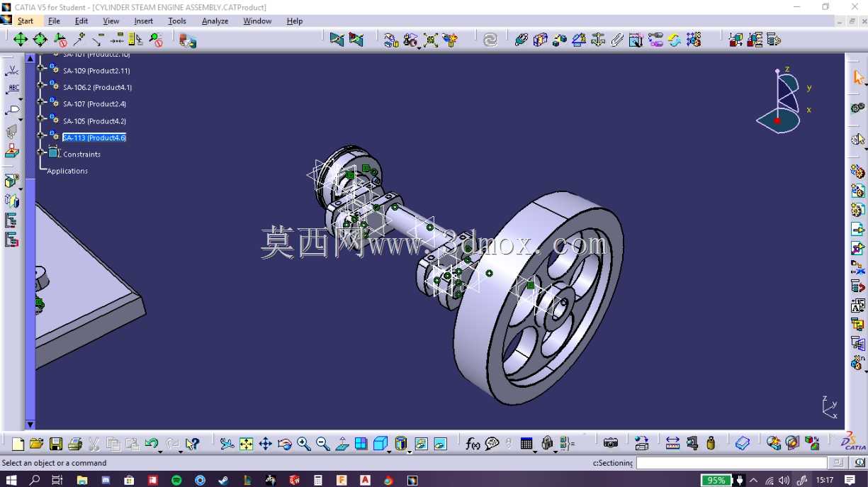Open the Insert menu
This screenshot has height=487, width=868.
(144, 21)
